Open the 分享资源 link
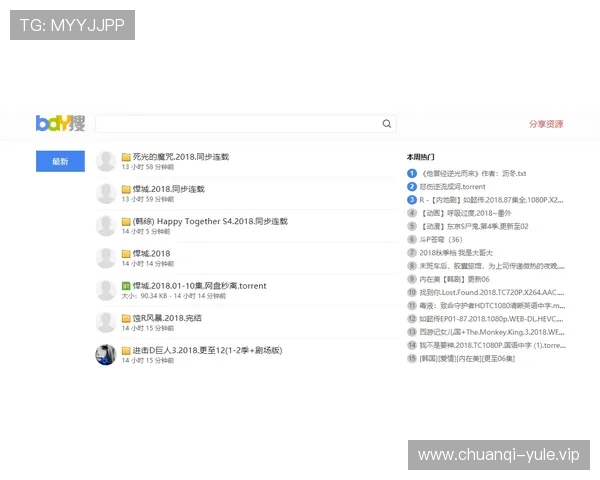The height and width of the screenshot is (480, 600). 546,124
